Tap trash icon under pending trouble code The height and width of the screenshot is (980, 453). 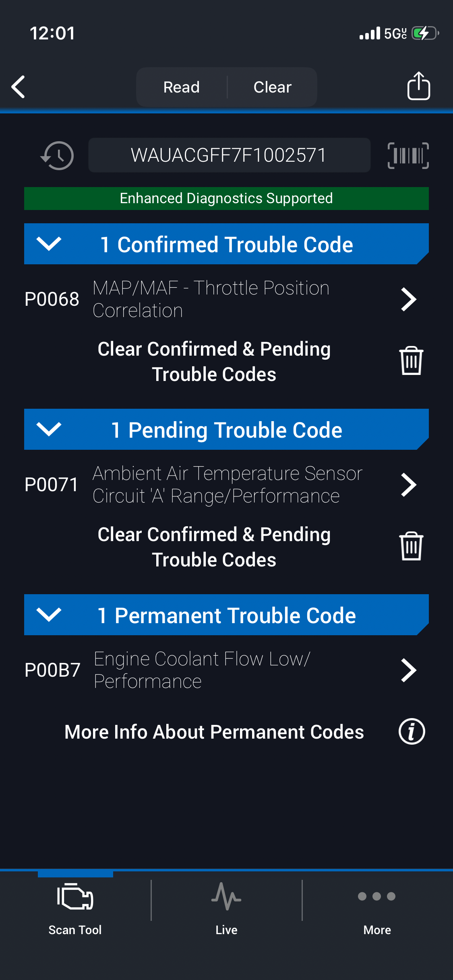click(x=411, y=546)
